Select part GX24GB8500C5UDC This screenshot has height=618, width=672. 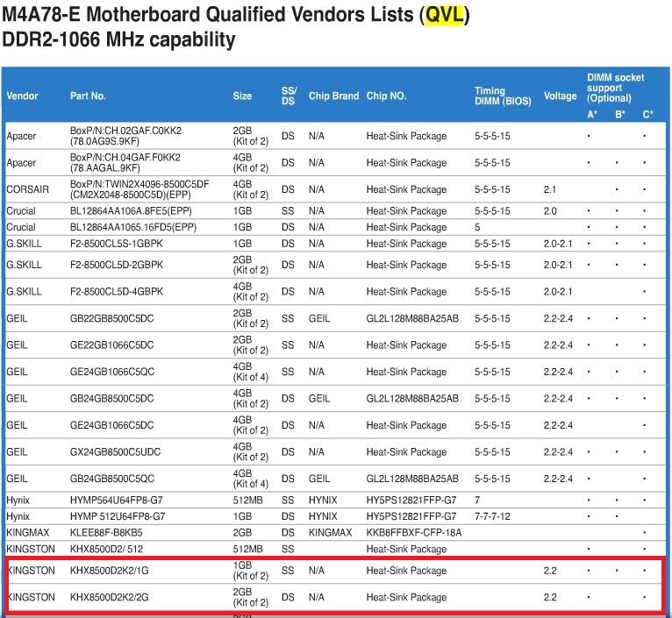pos(115,451)
